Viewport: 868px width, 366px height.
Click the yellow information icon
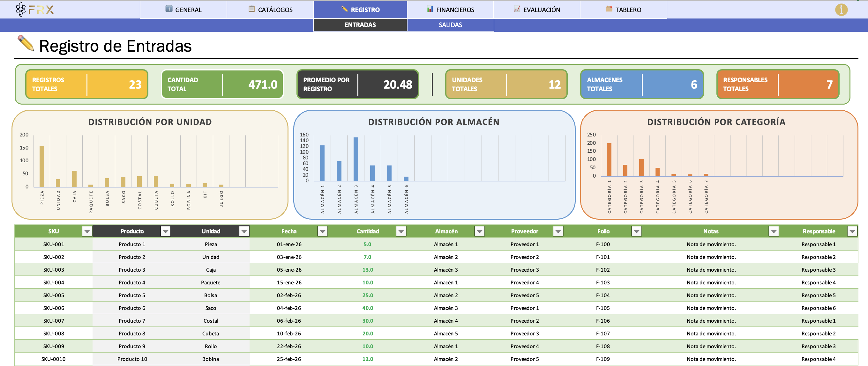[841, 10]
